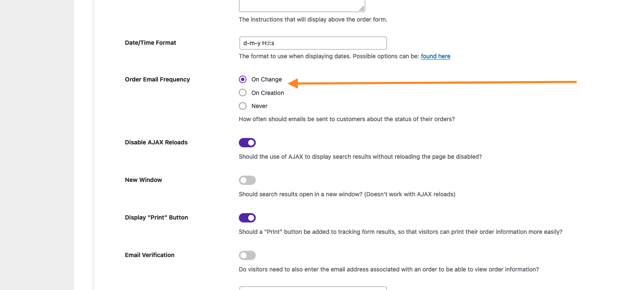Image resolution: width=644 pixels, height=290 pixels.
Task: Click the "Email Verification" setting label
Action: pyautogui.click(x=150, y=255)
